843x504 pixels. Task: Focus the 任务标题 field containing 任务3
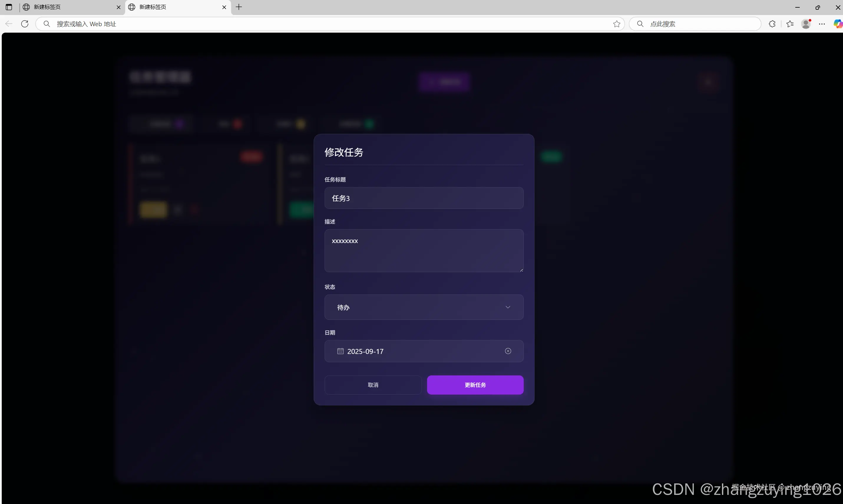[x=424, y=198]
